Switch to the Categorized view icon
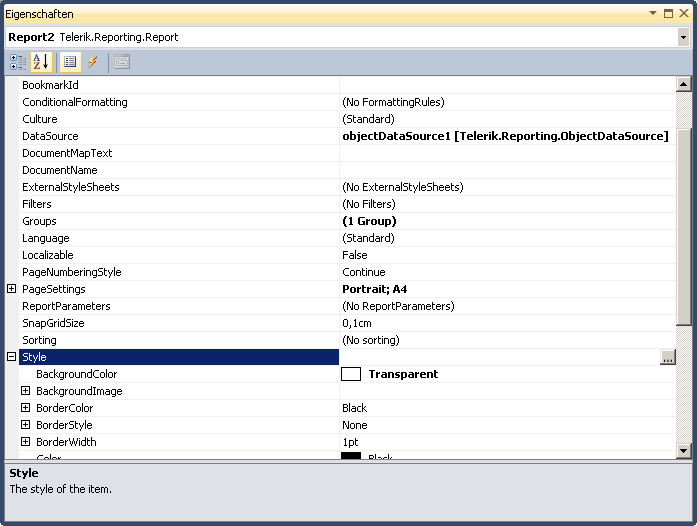 click(18, 62)
